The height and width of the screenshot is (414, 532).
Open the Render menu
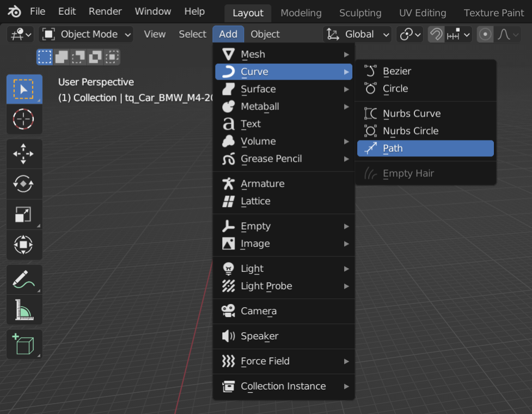point(106,11)
